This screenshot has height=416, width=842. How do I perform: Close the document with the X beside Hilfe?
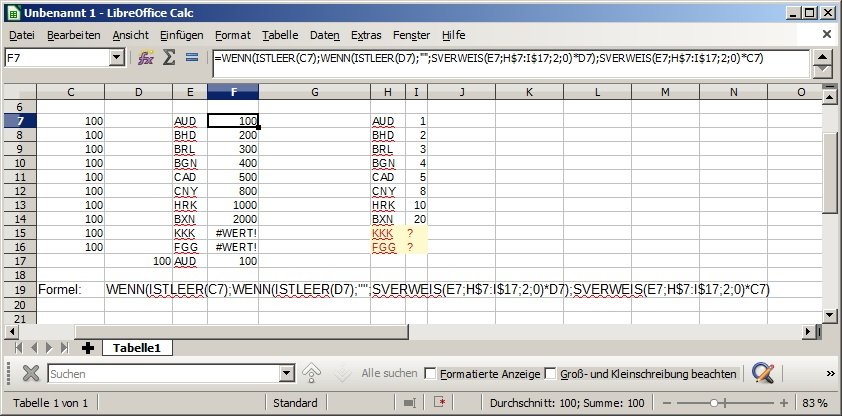[x=827, y=34]
